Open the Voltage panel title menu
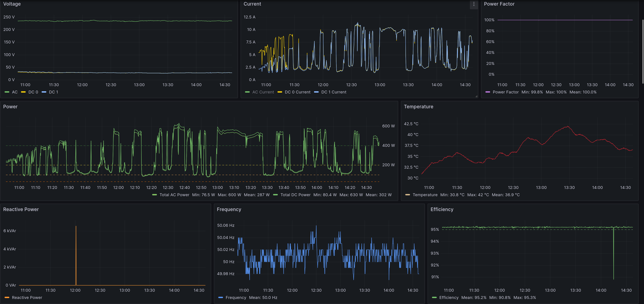 pyautogui.click(x=12, y=4)
